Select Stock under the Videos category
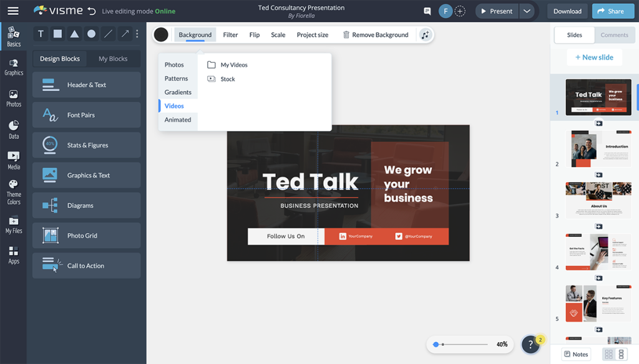639x364 pixels. pyautogui.click(x=227, y=79)
